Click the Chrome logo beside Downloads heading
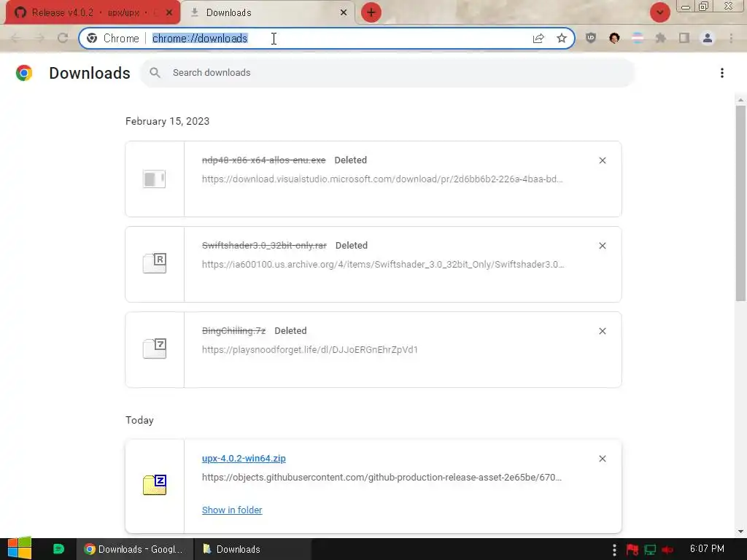The width and height of the screenshot is (747, 560). [x=24, y=73]
